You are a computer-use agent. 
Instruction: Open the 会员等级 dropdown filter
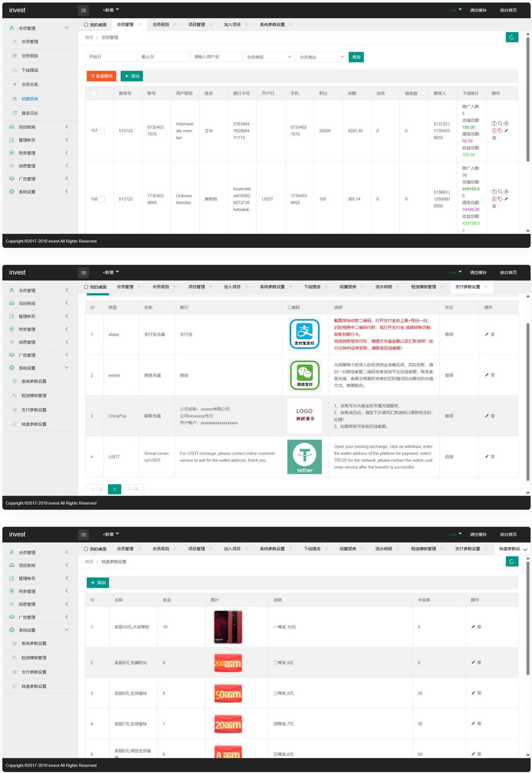[x=269, y=57]
